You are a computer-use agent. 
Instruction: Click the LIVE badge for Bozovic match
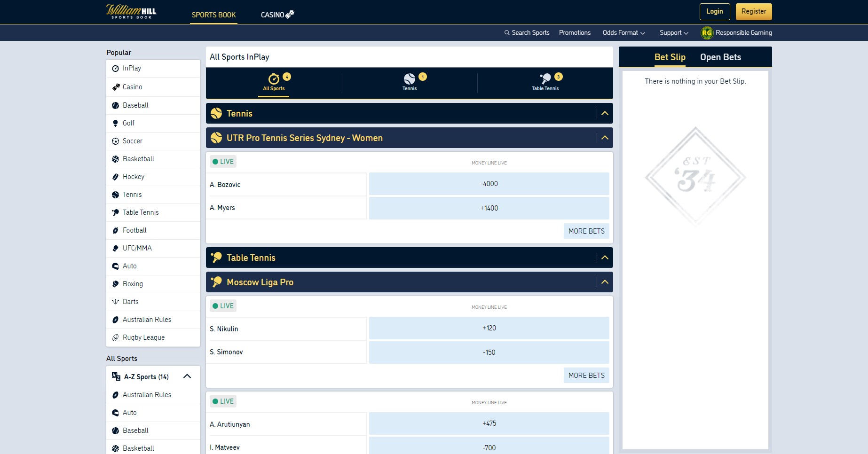point(223,162)
